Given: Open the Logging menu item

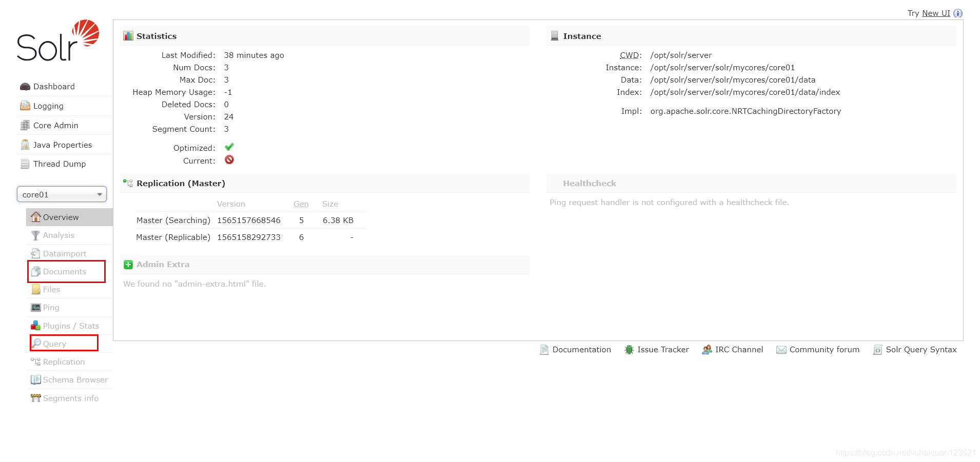Looking at the screenshot, I should click(48, 106).
